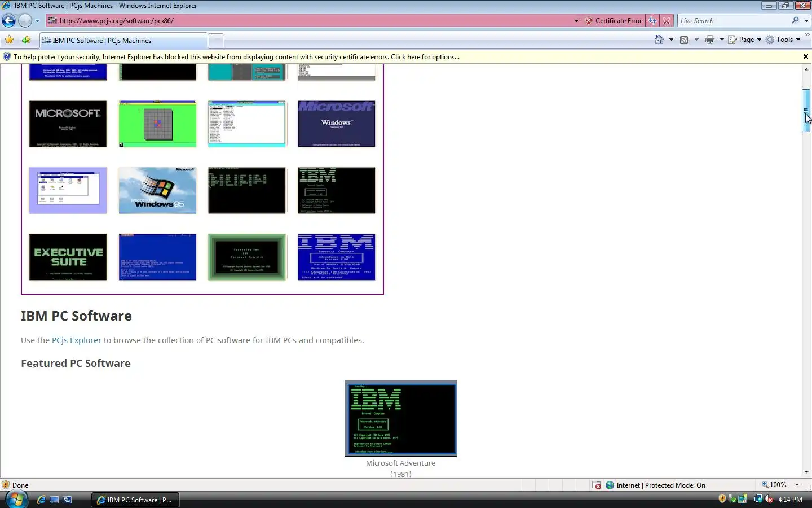Launch Internet Explorer from Quick Launch
The width and height of the screenshot is (812, 508).
[x=41, y=500]
